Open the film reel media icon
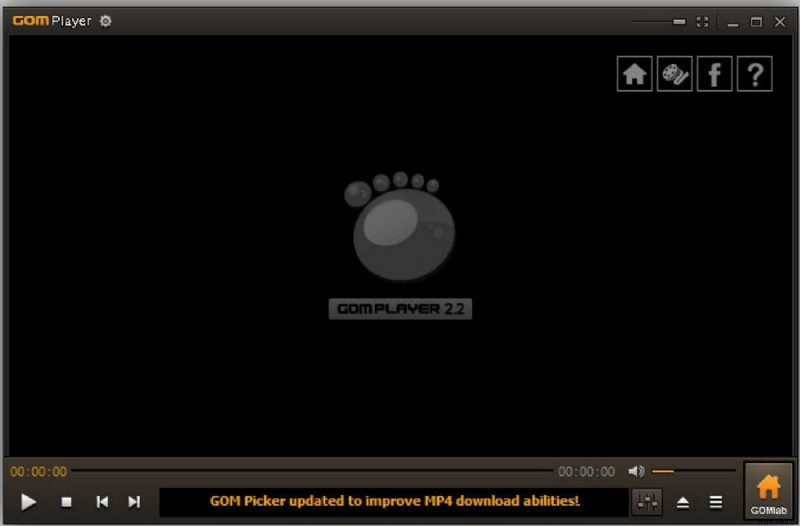Image resolution: width=800 pixels, height=526 pixels. point(674,74)
